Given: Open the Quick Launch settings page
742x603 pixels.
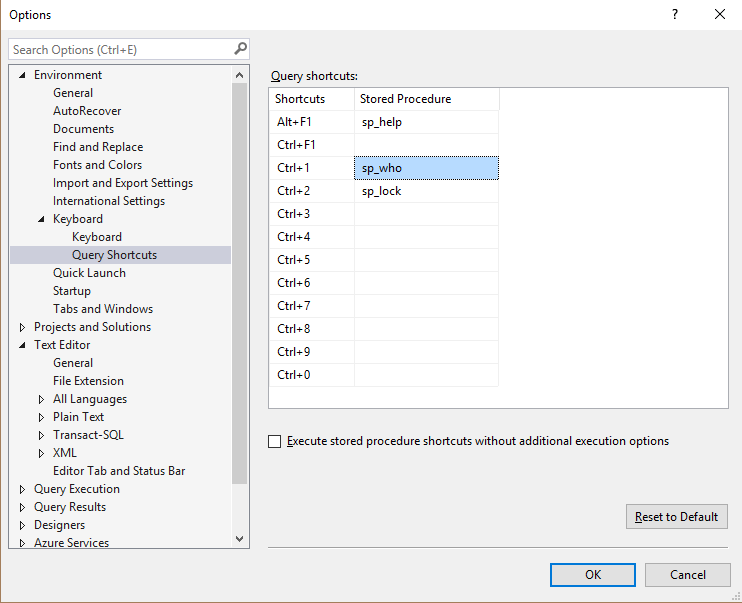Looking at the screenshot, I should tap(89, 273).
